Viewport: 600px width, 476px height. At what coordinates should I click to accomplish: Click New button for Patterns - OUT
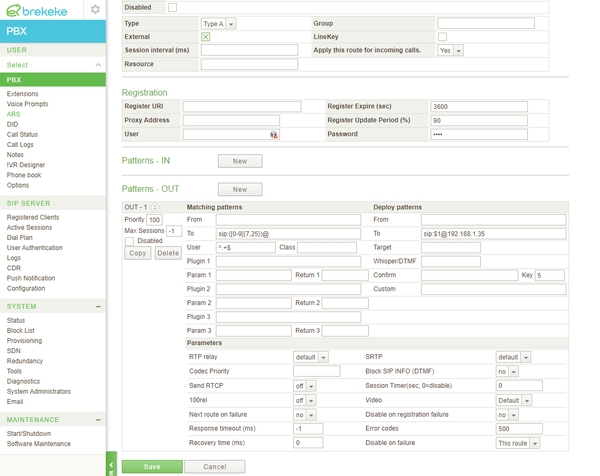[x=239, y=189]
